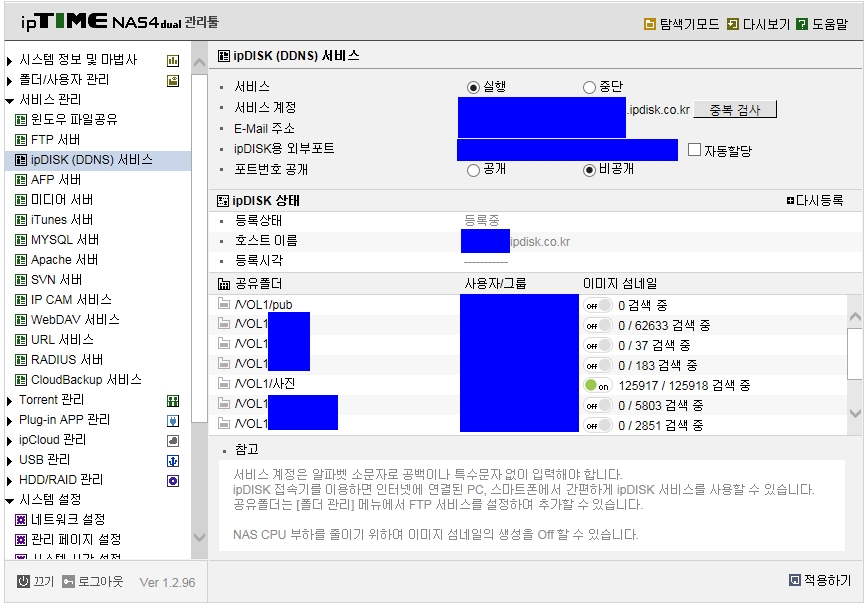The image size is (866, 606).
Task: Check the 자동할당 checkbox
Action: (x=694, y=150)
